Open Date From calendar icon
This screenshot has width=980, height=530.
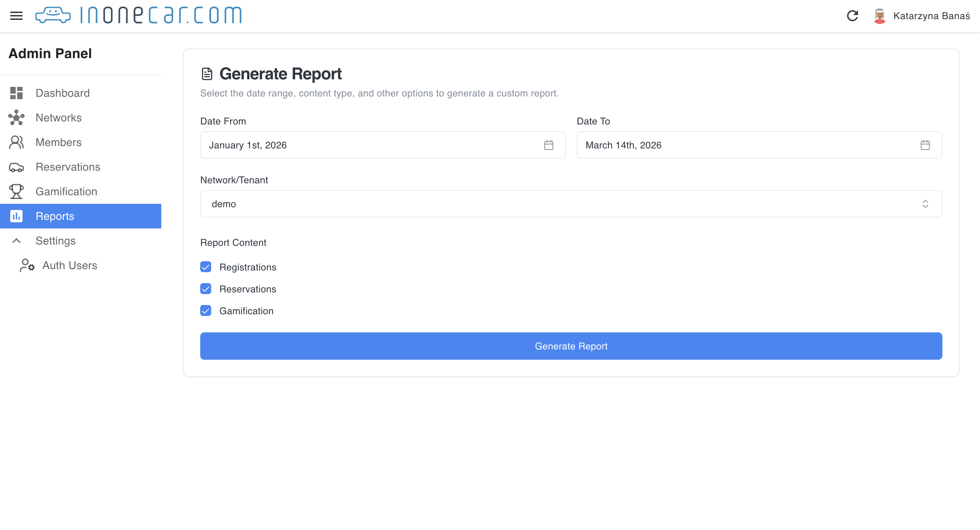pyautogui.click(x=548, y=145)
